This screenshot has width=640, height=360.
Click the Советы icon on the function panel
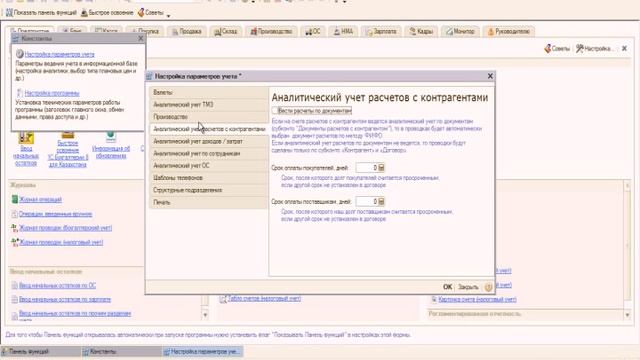(x=548, y=49)
